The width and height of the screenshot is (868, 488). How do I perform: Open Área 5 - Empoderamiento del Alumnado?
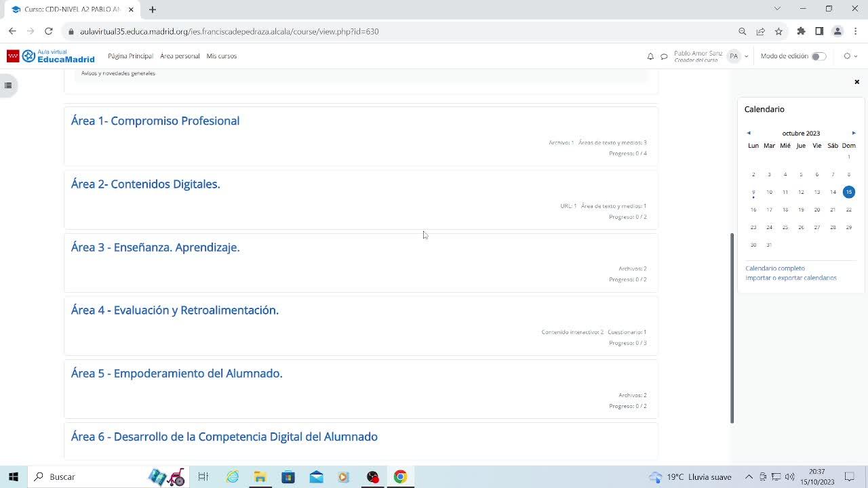click(x=177, y=373)
